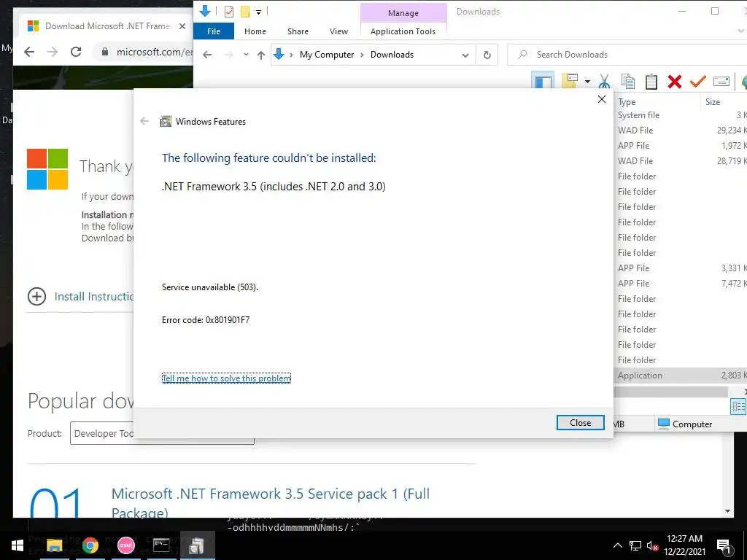Click the Windows Features title icon

166,122
